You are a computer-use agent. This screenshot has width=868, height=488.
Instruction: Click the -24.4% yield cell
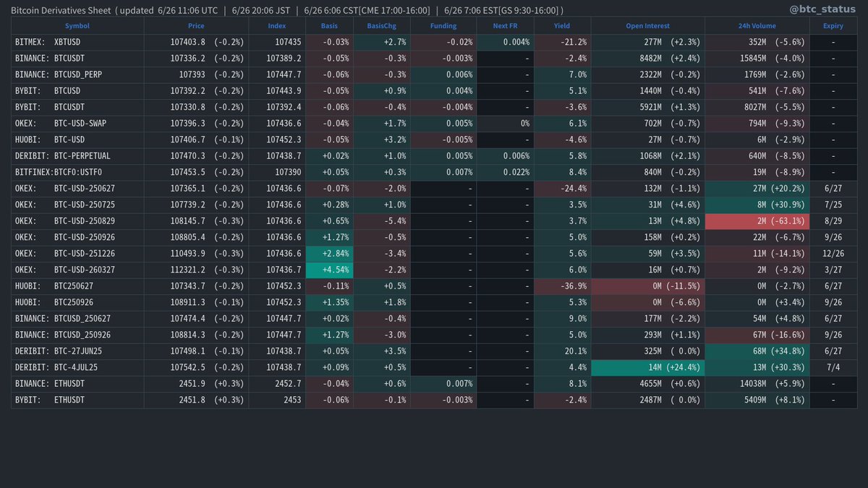point(562,188)
